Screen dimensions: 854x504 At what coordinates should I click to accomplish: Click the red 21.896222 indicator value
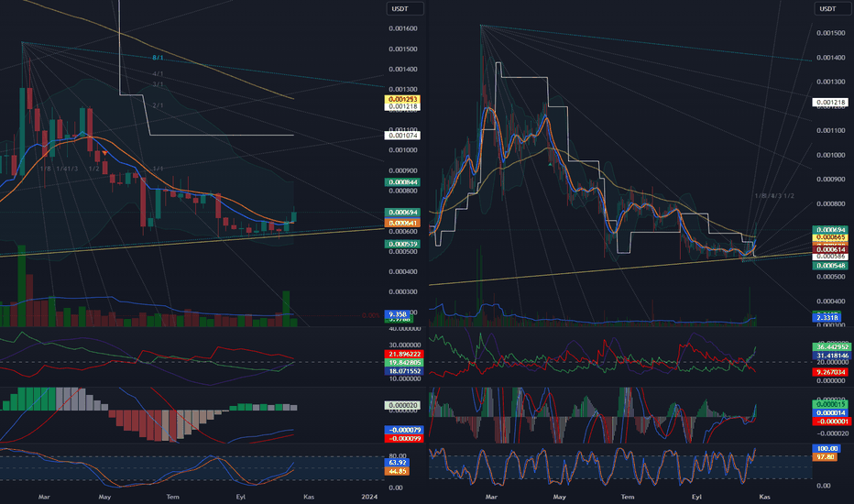[404, 354]
